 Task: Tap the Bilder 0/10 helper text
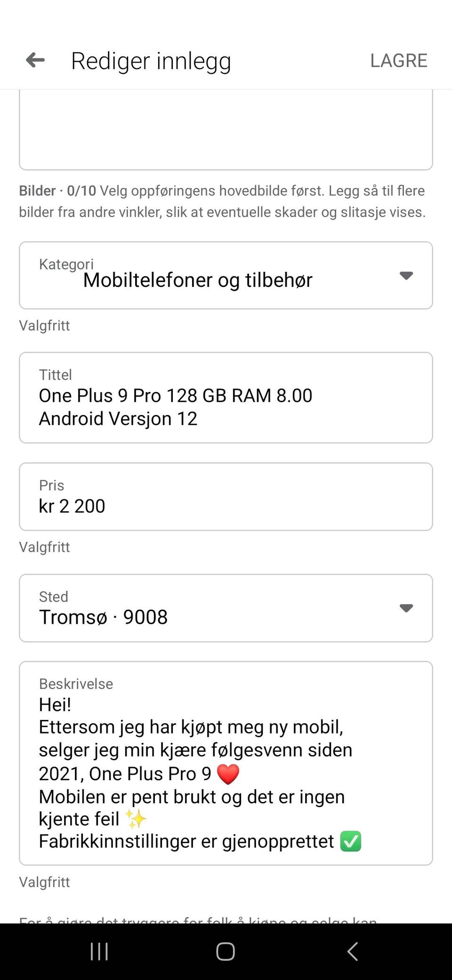point(222,201)
